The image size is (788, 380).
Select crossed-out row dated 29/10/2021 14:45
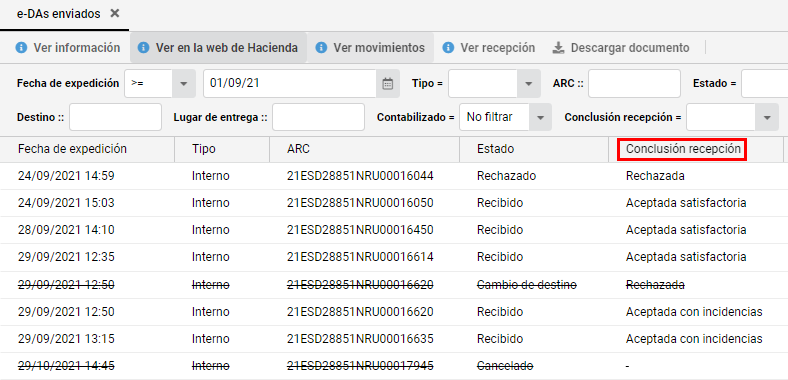[394, 366]
